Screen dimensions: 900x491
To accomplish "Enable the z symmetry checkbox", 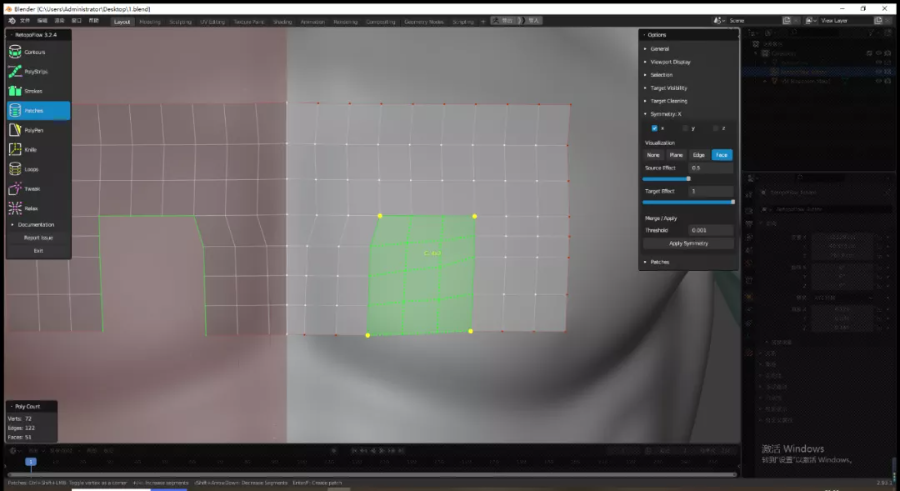I will pos(714,128).
